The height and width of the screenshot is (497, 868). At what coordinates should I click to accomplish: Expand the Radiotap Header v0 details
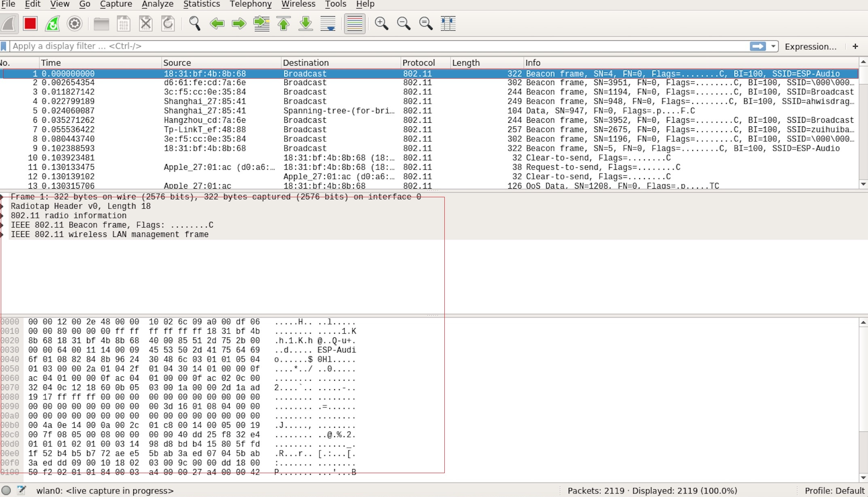click(3, 206)
